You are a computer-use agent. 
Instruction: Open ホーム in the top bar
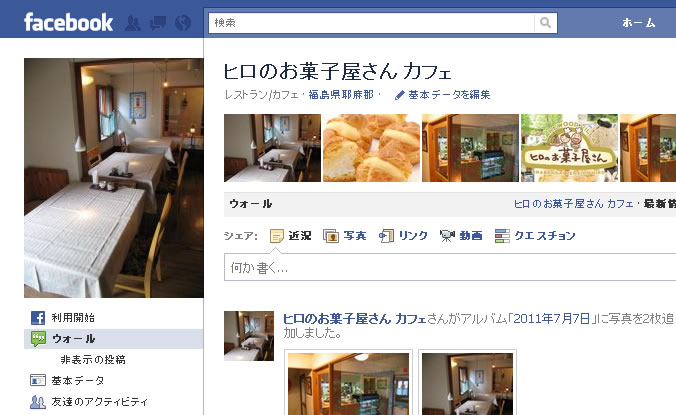point(639,23)
